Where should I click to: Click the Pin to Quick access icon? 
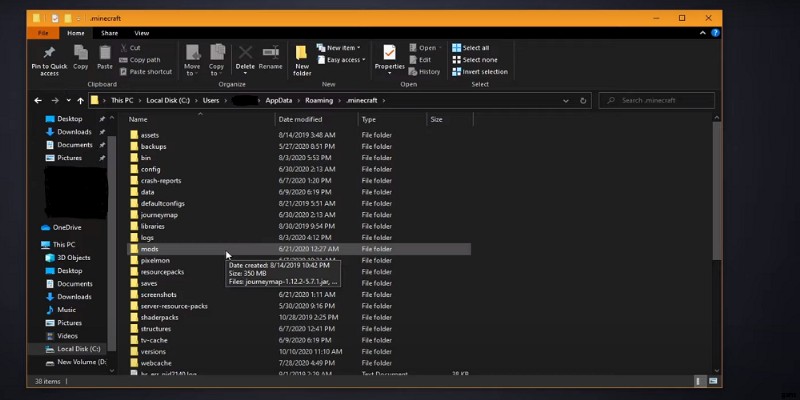coord(49,55)
